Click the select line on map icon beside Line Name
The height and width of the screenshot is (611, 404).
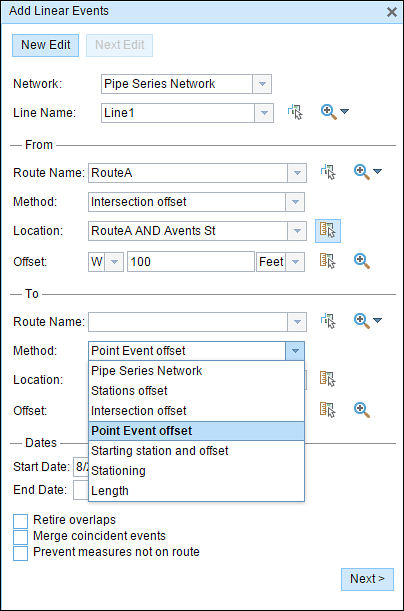tap(295, 112)
